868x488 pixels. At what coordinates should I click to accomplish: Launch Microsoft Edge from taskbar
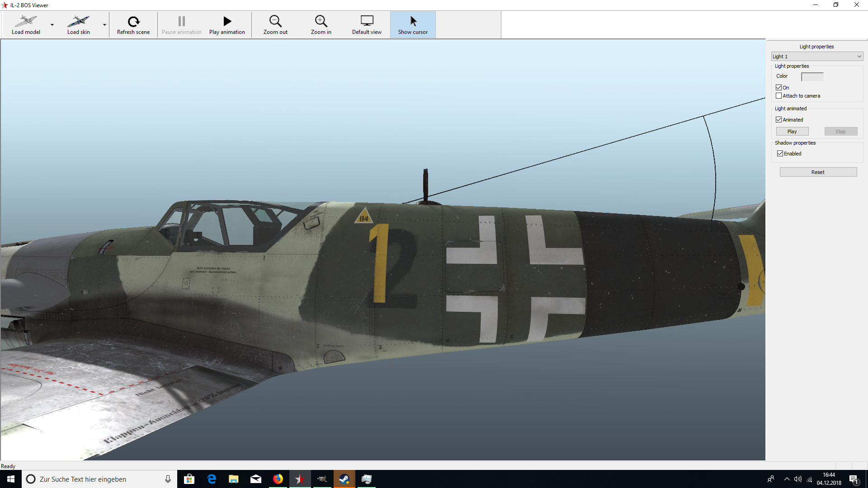pyautogui.click(x=212, y=479)
